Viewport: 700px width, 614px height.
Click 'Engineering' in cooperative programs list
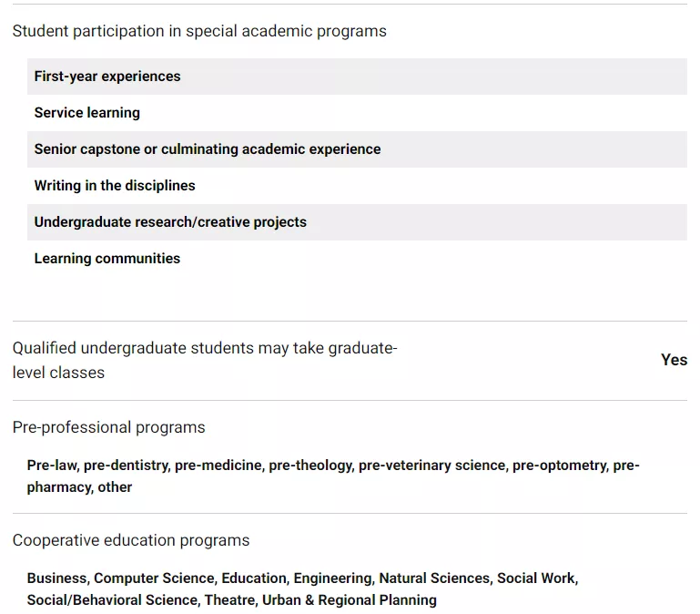coord(332,578)
